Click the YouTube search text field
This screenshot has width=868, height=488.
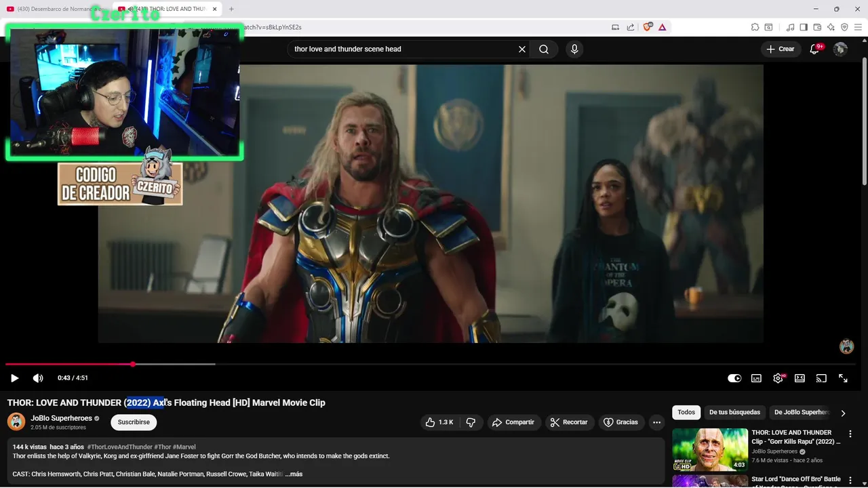[x=403, y=49]
